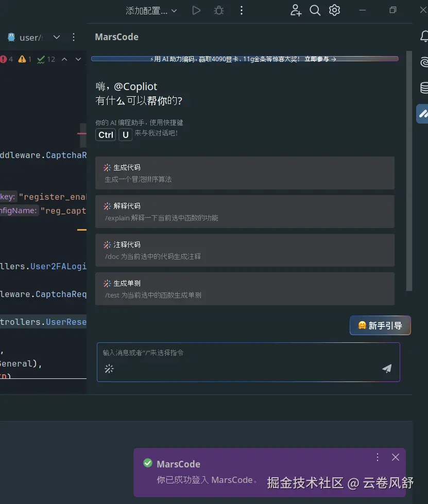Start debugging with the Debug bug icon
The image size is (428, 504).
tap(218, 10)
